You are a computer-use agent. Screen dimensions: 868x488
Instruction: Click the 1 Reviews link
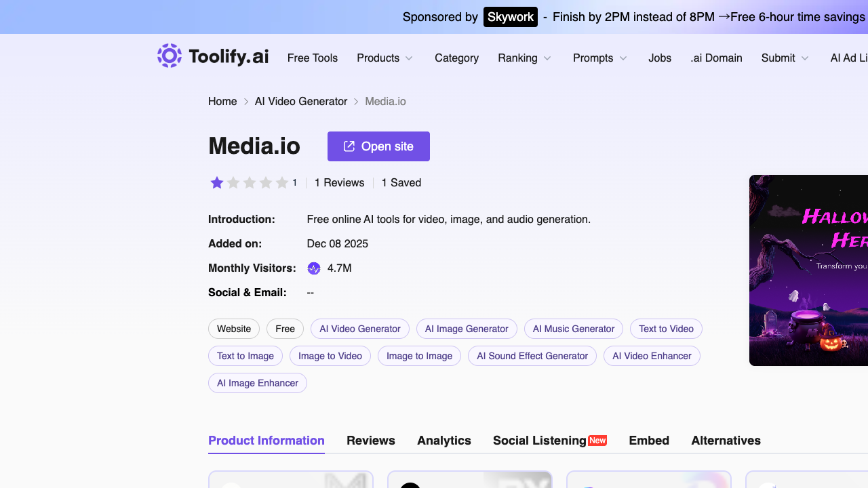pos(339,183)
